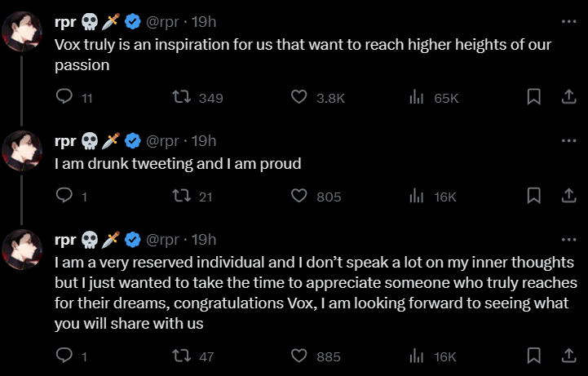
Task: Bookmark the Vox inspiration tweet
Action: pos(534,98)
